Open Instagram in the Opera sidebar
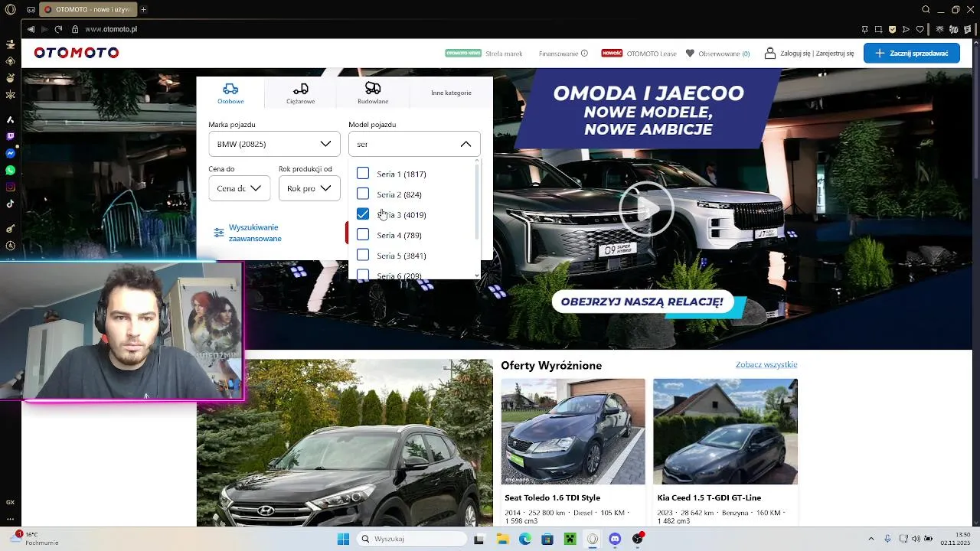Image resolution: width=980 pixels, height=551 pixels. coord(10,187)
